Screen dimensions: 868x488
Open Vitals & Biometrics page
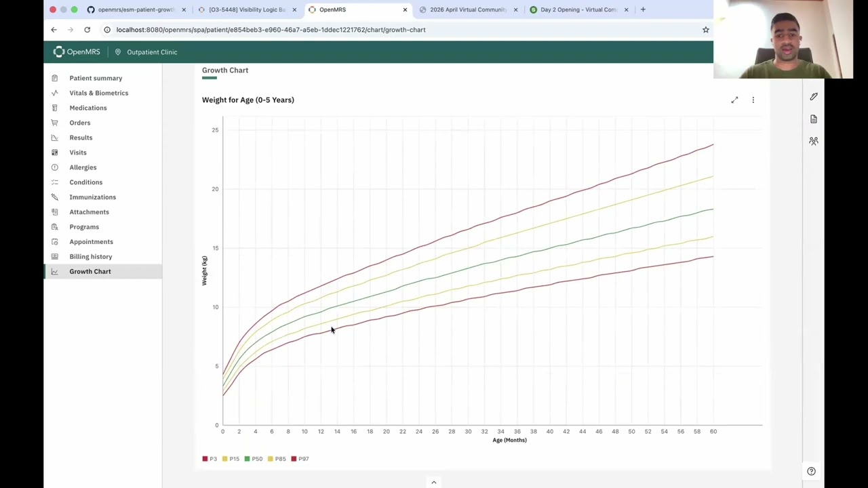point(98,93)
